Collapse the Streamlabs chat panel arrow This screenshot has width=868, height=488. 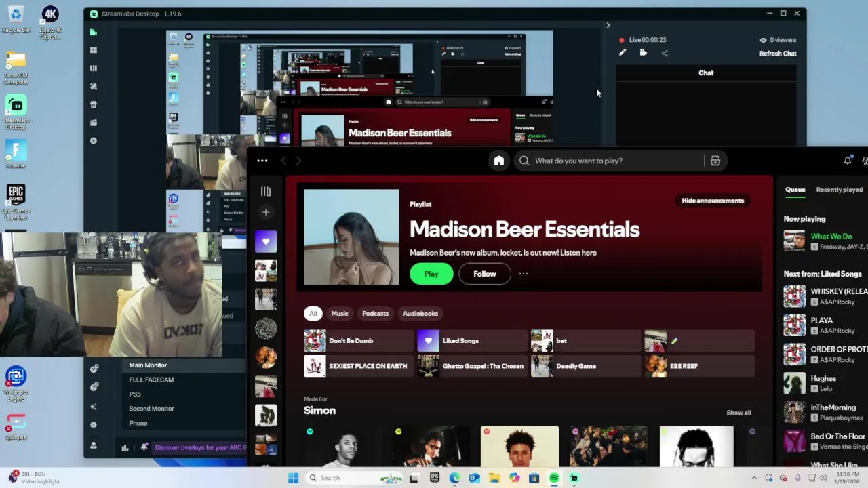click(x=608, y=26)
